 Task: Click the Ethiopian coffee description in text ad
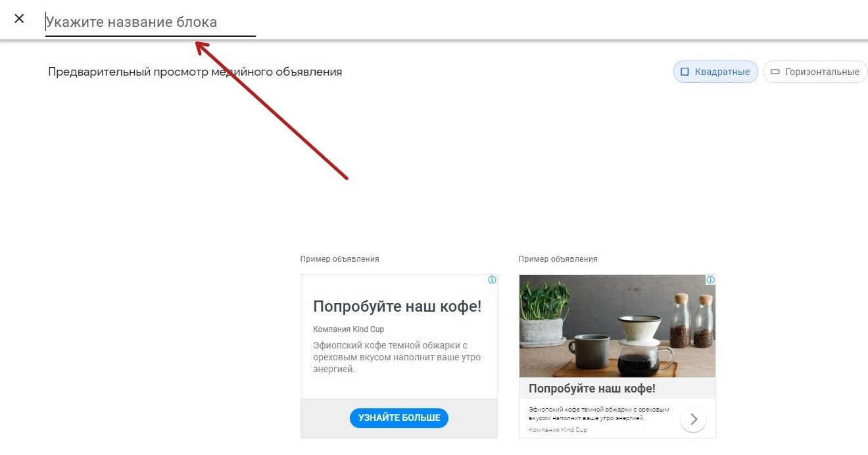397,357
